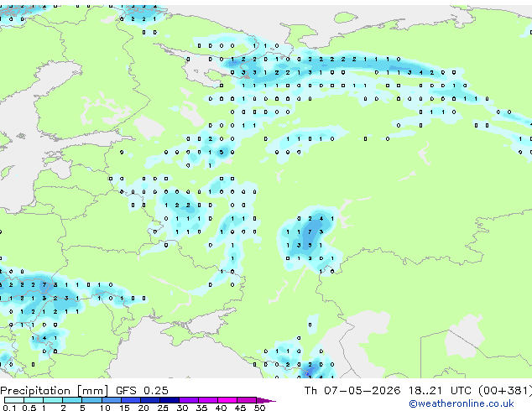
Task: Click the 30–35 mm purple legend swatch
Action: (x=189, y=400)
